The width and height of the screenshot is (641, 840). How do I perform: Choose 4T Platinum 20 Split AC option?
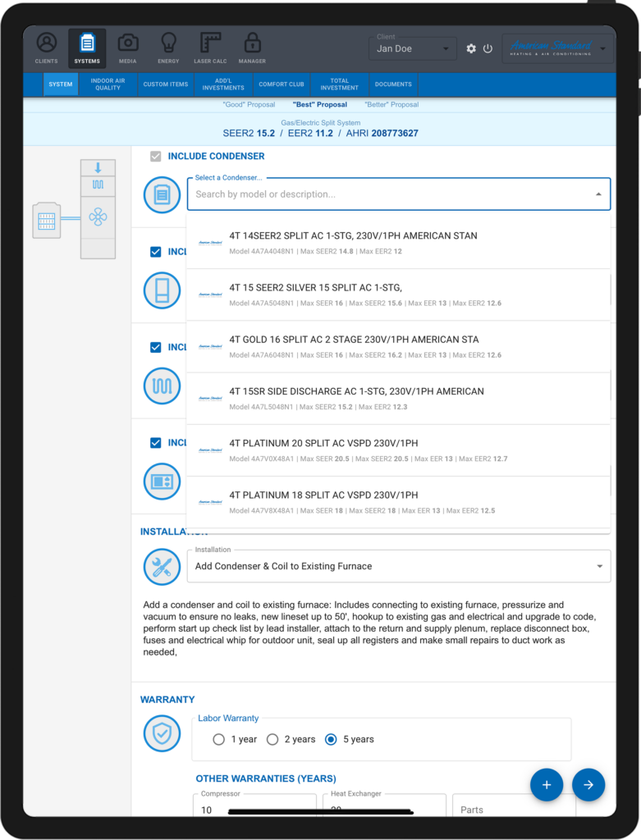click(398, 450)
